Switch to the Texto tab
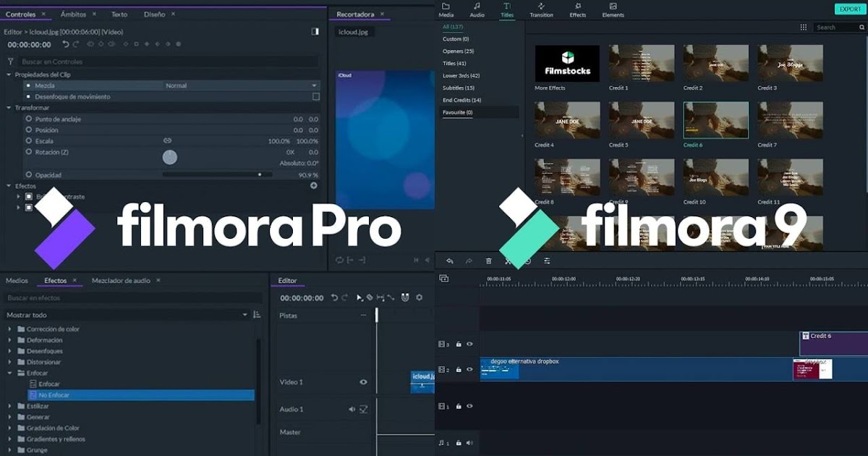 pyautogui.click(x=119, y=14)
